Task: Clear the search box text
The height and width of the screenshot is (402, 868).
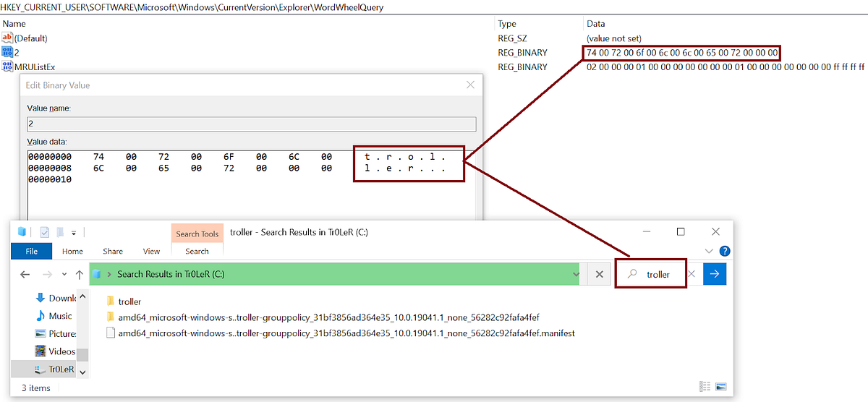Action: [x=691, y=274]
